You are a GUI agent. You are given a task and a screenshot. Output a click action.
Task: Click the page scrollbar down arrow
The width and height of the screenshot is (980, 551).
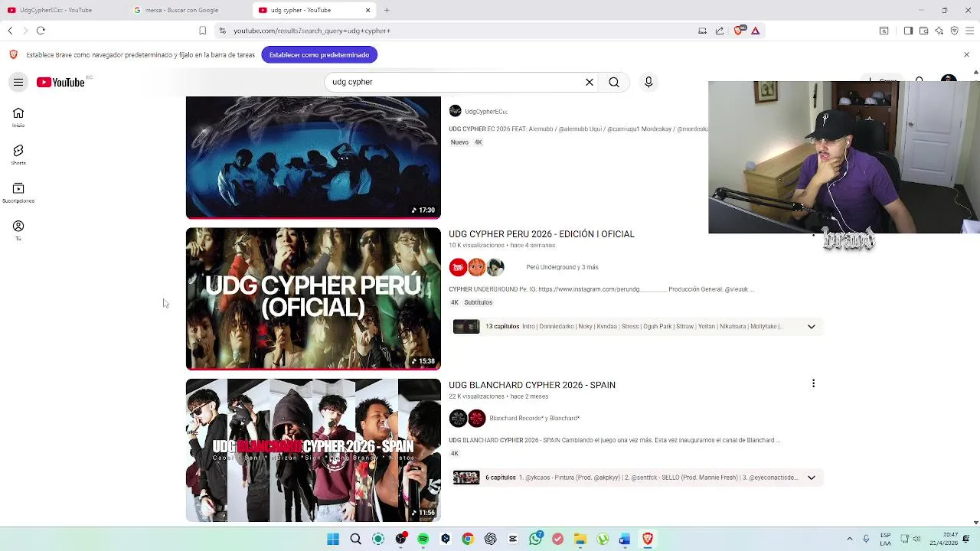click(x=975, y=523)
